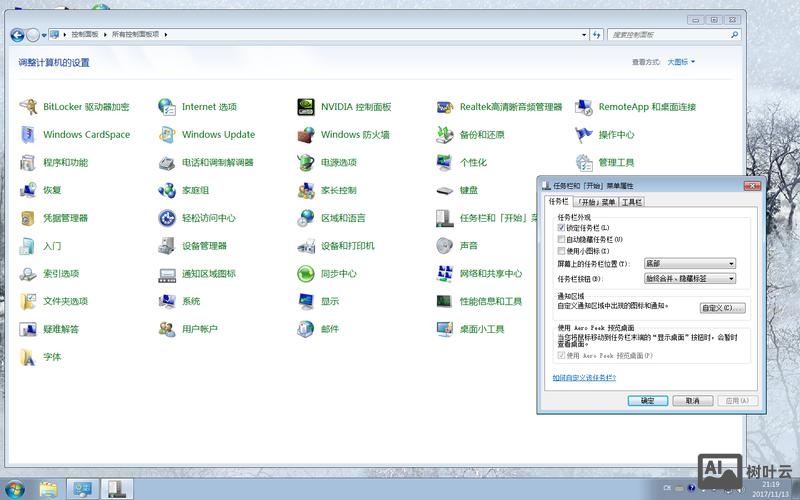
Task: Click refresh button in address bar
Action: 596,35
